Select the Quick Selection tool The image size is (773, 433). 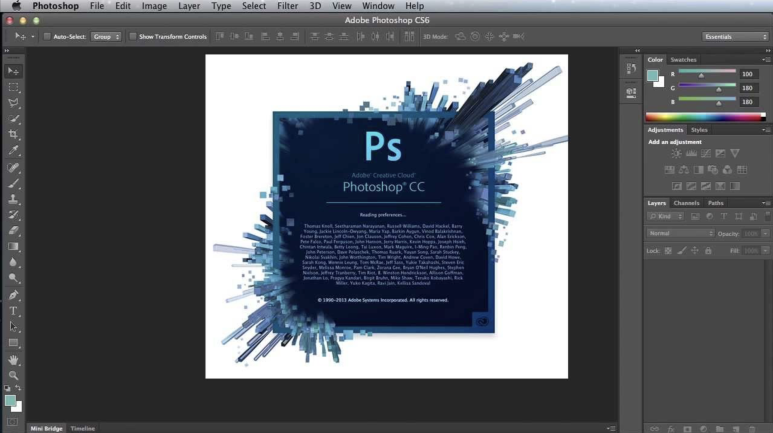point(13,119)
